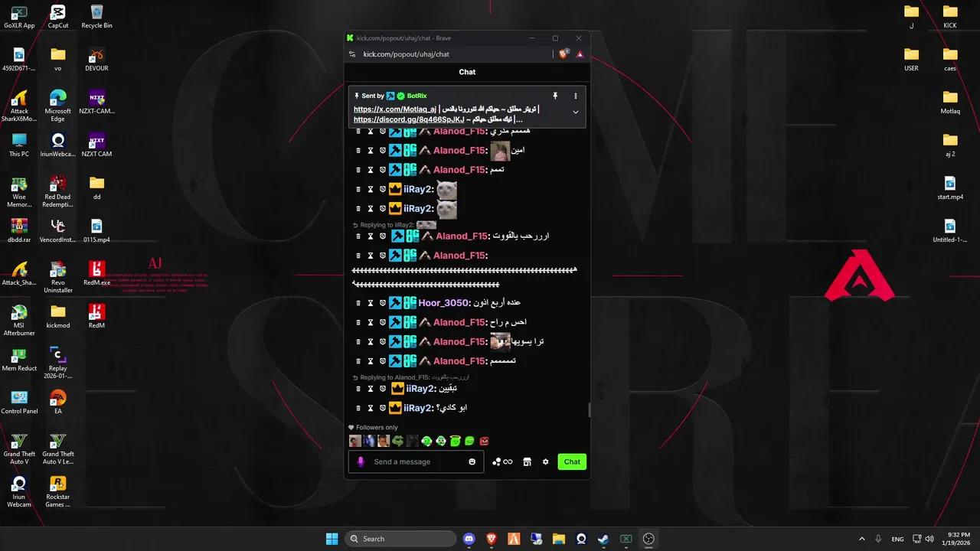Click the taskbar Search box

[401, 539]
